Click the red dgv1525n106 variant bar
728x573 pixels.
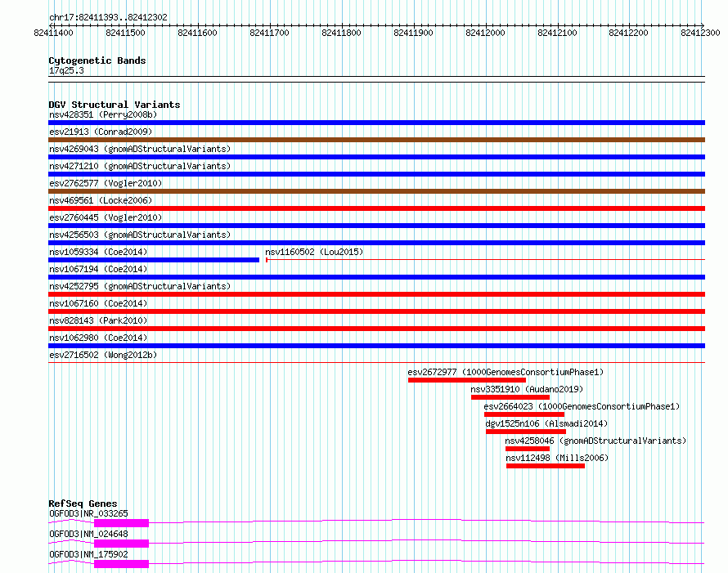pos(526,432)
